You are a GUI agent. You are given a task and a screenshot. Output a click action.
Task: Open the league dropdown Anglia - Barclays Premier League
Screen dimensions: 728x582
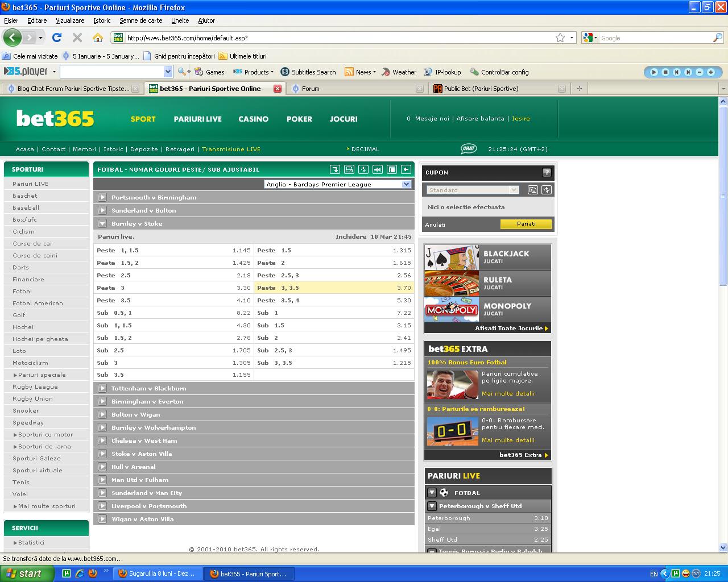pyautogui.click(x=338, y=184)
